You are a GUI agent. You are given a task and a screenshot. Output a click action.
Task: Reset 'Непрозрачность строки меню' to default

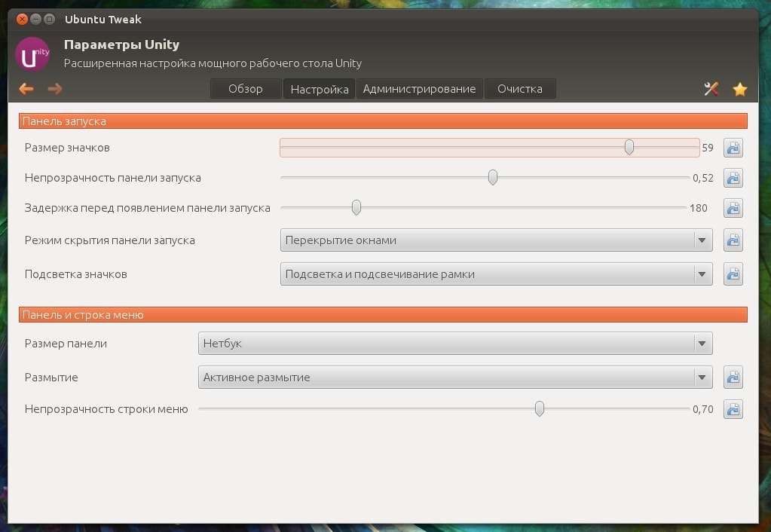point(733,409)
